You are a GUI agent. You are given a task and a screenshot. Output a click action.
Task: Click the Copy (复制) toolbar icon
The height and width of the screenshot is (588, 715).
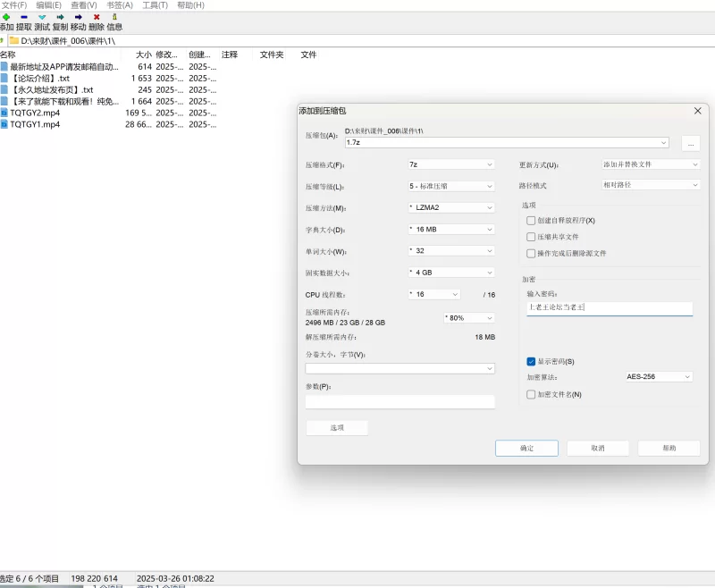[x=60, y=17]
